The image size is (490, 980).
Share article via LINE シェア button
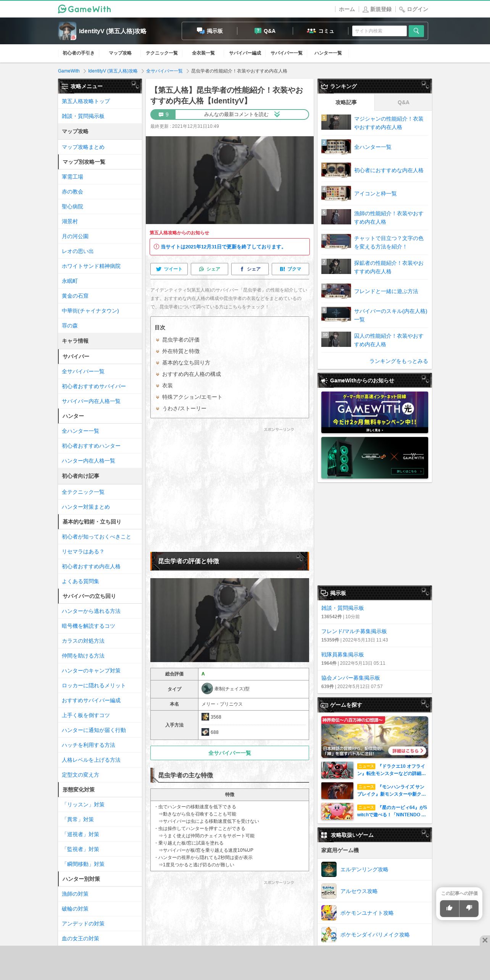coord(210,269)
